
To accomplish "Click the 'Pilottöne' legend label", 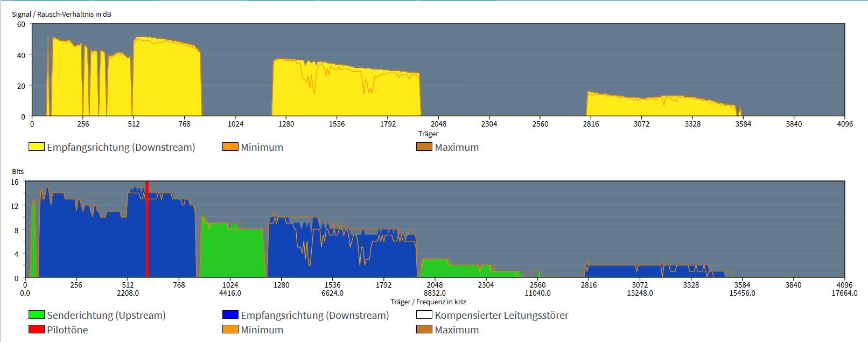I will [67, 330].
